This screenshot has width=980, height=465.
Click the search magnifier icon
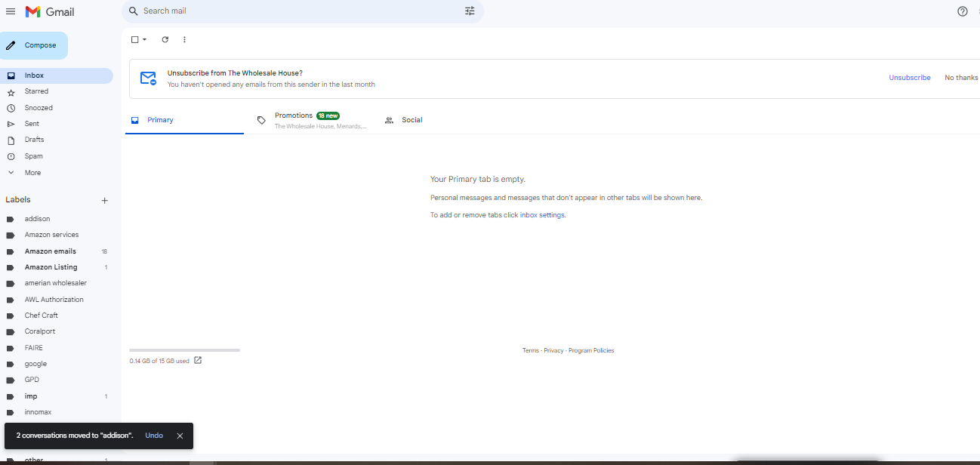[133, 11]
